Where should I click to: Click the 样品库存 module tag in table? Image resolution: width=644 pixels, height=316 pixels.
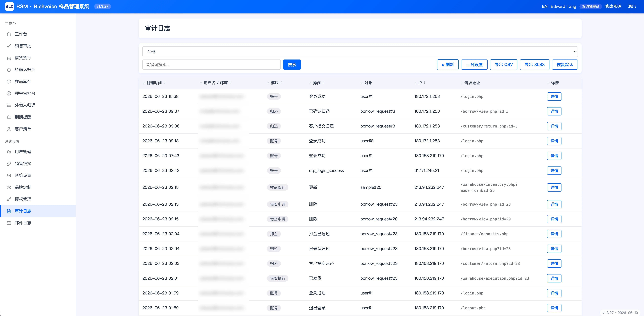point(277,187)
